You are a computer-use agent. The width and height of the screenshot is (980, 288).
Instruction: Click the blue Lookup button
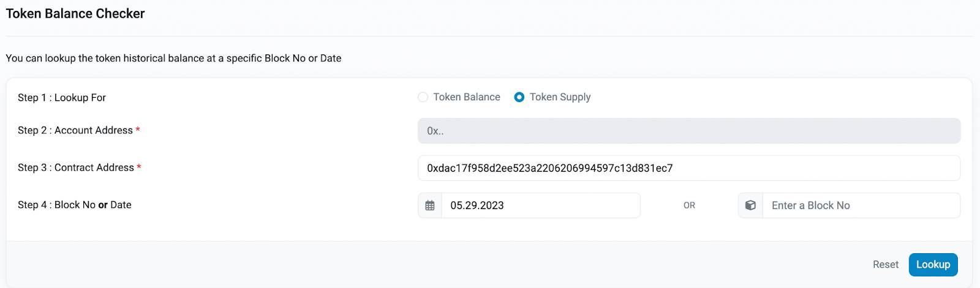(x=933, y=265)
